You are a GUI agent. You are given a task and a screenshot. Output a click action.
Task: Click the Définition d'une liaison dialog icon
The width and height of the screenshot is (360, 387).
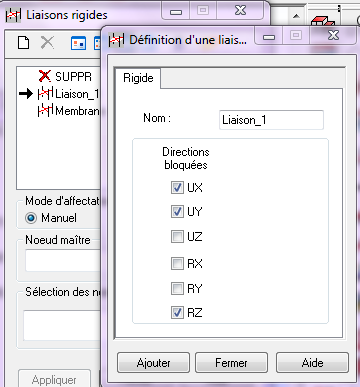[x=116, y=40]
